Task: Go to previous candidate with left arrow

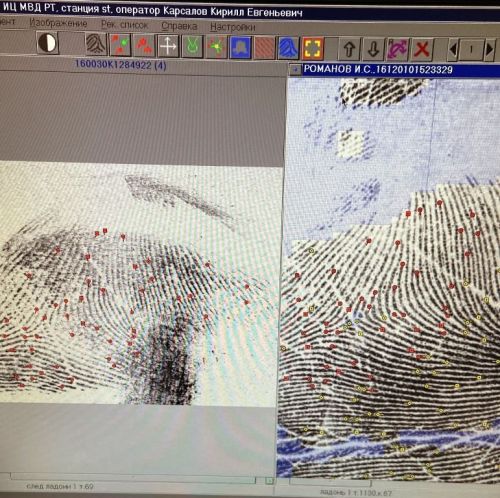Action: (453, 50)
